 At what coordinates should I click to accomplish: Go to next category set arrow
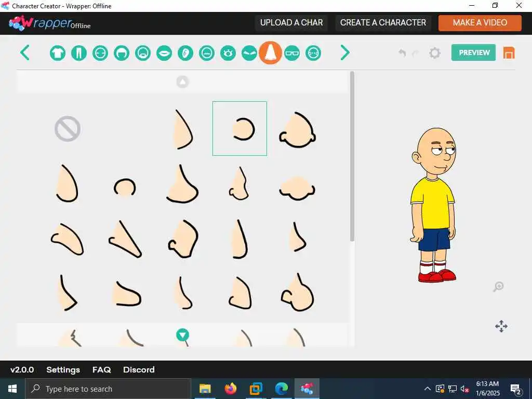[x=345, y=52]
